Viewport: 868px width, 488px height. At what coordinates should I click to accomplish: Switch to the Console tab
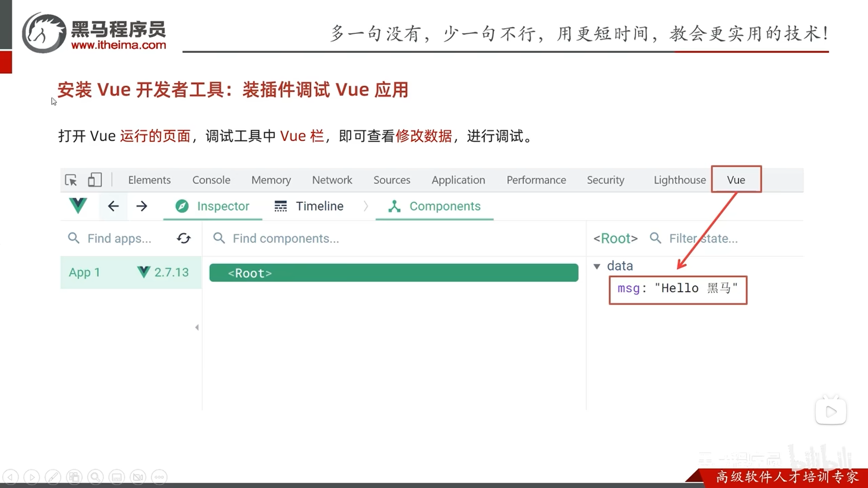tap(211, 180)
